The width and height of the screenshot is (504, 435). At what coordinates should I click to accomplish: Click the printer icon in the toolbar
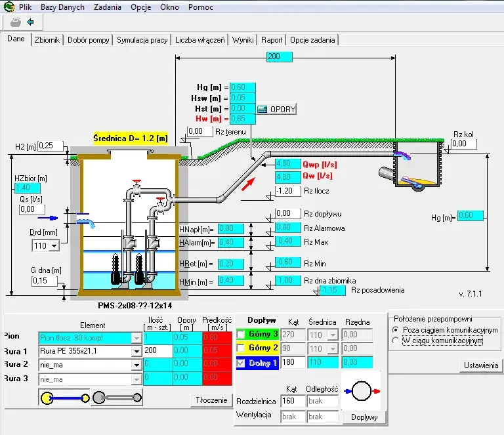[x=16, y=22]
